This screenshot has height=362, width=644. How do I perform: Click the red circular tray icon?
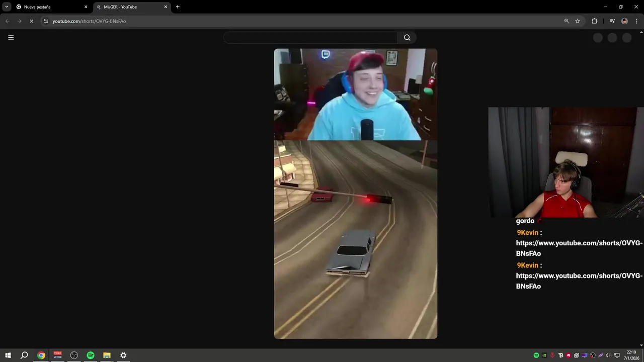pos(569,355)
